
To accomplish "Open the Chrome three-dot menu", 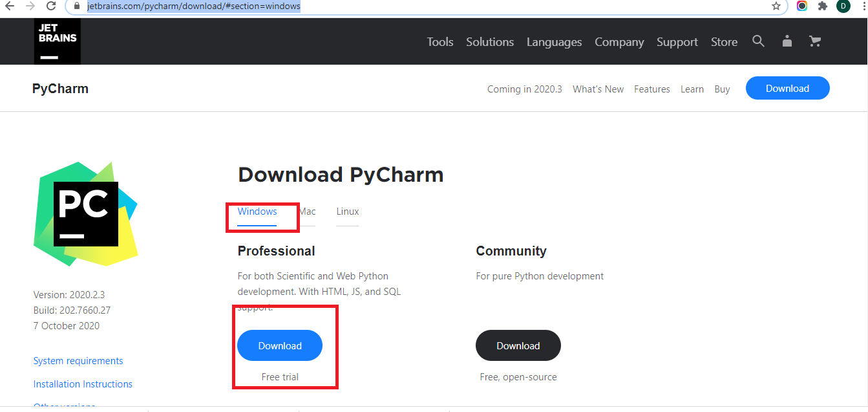I will pyautogui.click(x=863, y=6).
